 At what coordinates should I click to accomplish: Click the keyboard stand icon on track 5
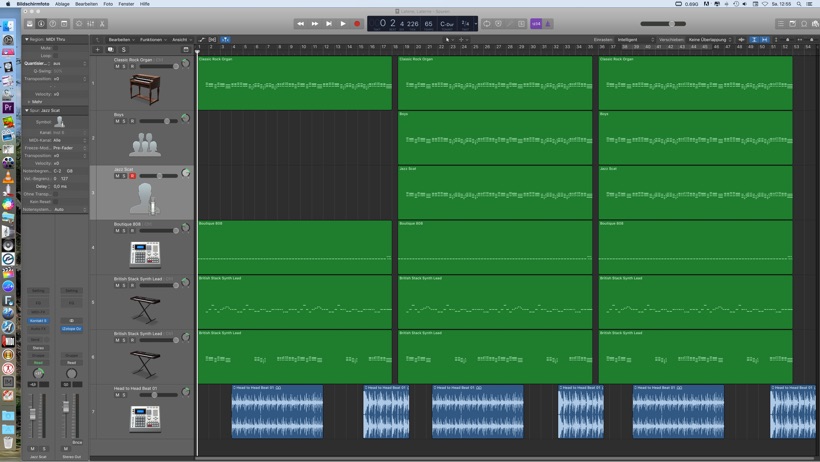coord(144,309)
